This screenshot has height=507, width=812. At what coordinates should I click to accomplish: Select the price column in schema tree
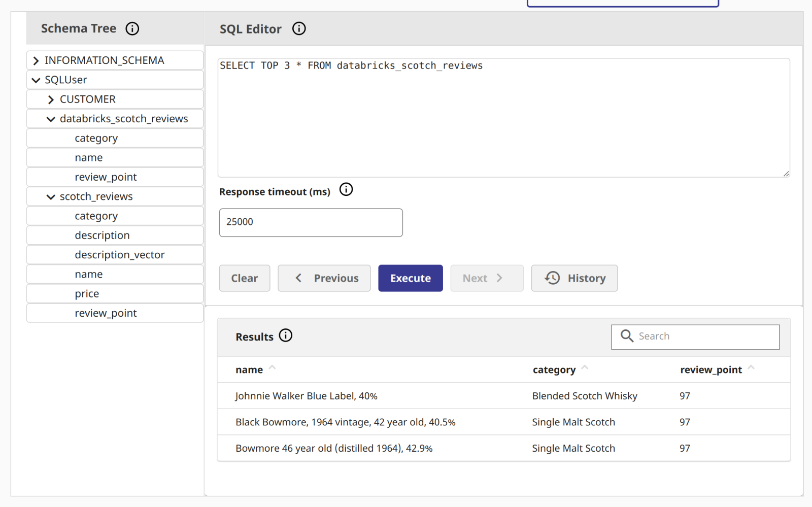(87, 294)
